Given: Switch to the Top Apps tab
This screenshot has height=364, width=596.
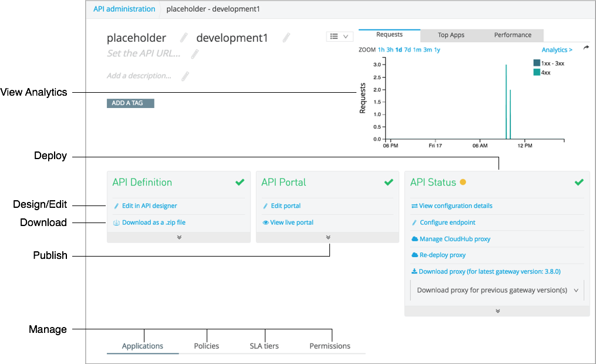Looking at the screenshot, I should [450, 35].
